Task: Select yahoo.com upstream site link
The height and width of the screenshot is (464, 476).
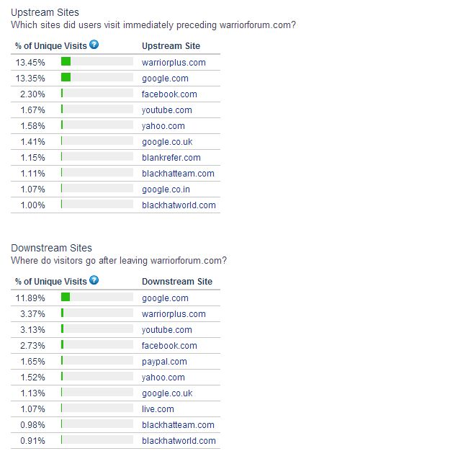Action: click(163, 125)
